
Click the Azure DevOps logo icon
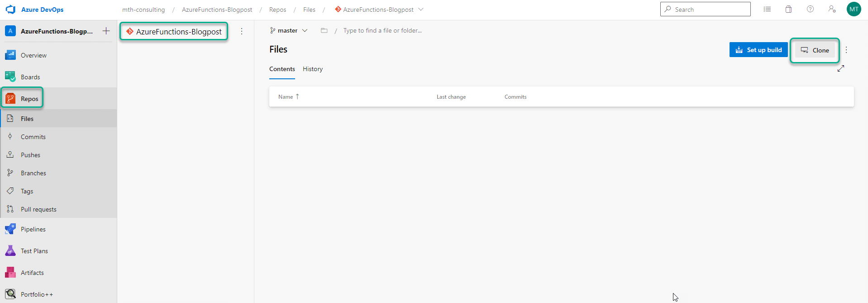[x=10, y=10]
